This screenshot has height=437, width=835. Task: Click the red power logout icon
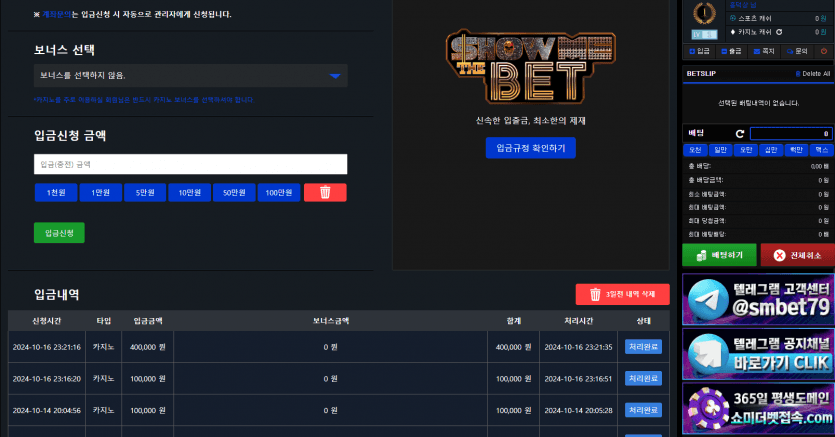pos(824,50)
